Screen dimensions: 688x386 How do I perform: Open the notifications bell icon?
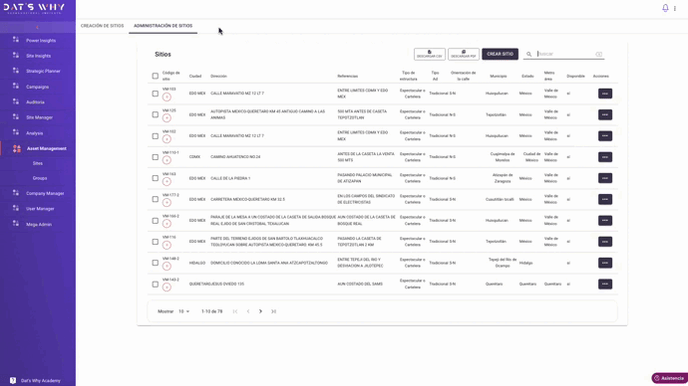665,8
